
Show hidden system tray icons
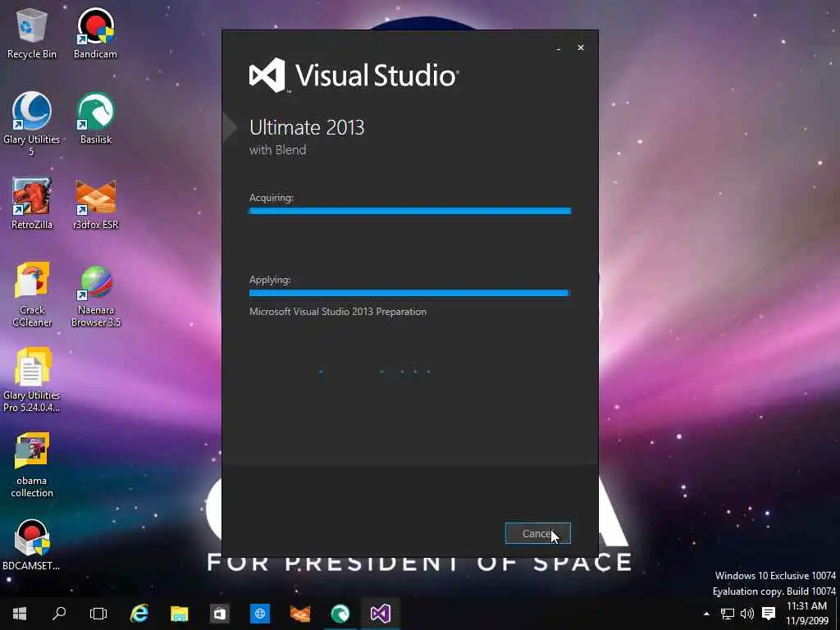click(706, 614)
